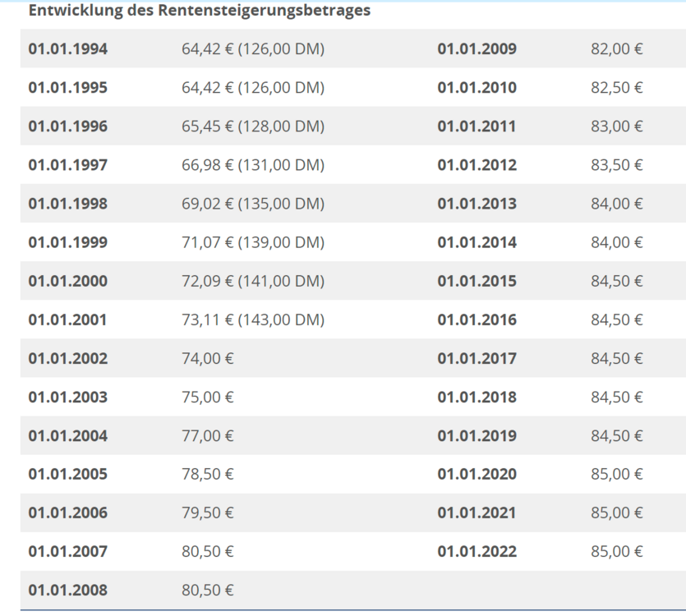Screen dimensions: 686x616
Task: Select the value 72,09 € (141,00 DM)
Action: click(253, 281)
